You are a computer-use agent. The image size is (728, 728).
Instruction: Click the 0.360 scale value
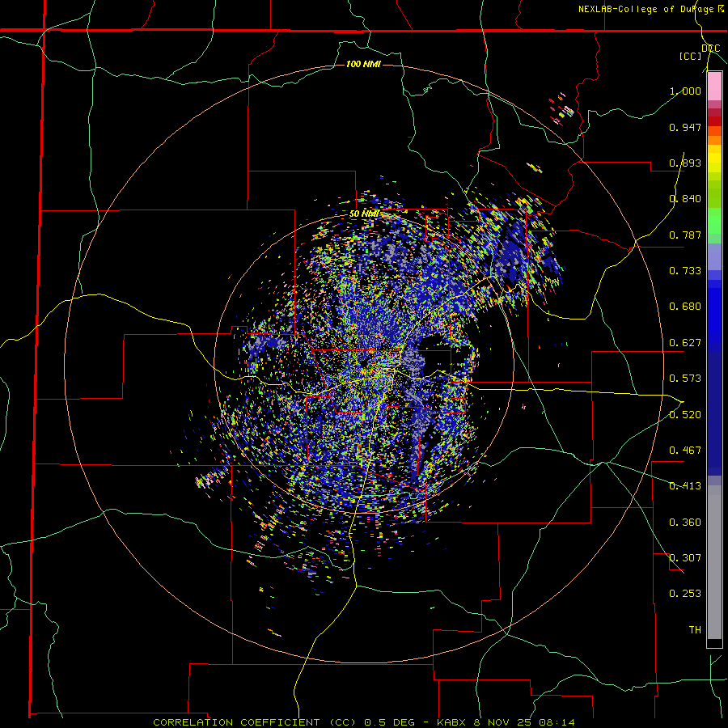(685, 523)
